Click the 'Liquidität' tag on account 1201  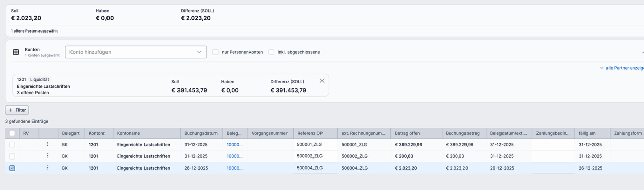pos(40,80)
